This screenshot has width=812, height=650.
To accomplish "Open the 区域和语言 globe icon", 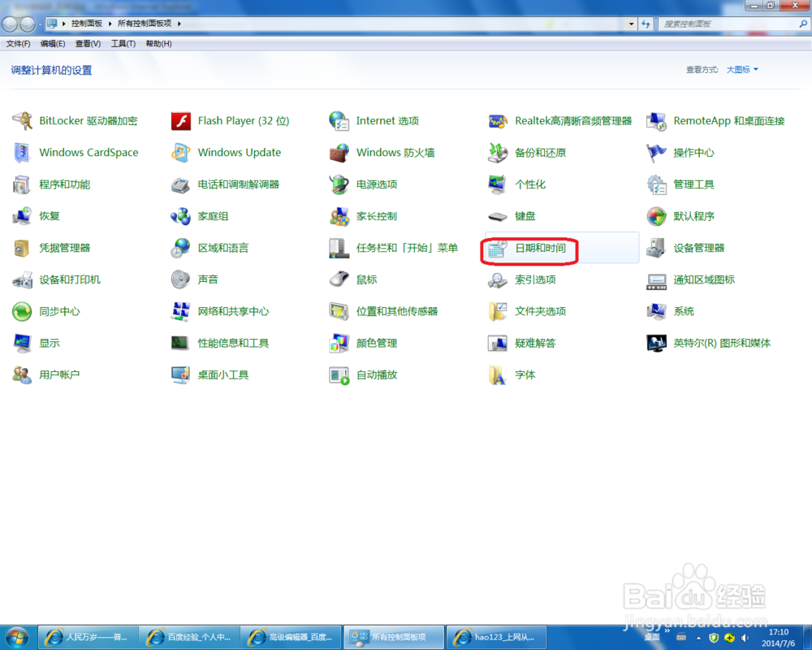I will (181, 248).
